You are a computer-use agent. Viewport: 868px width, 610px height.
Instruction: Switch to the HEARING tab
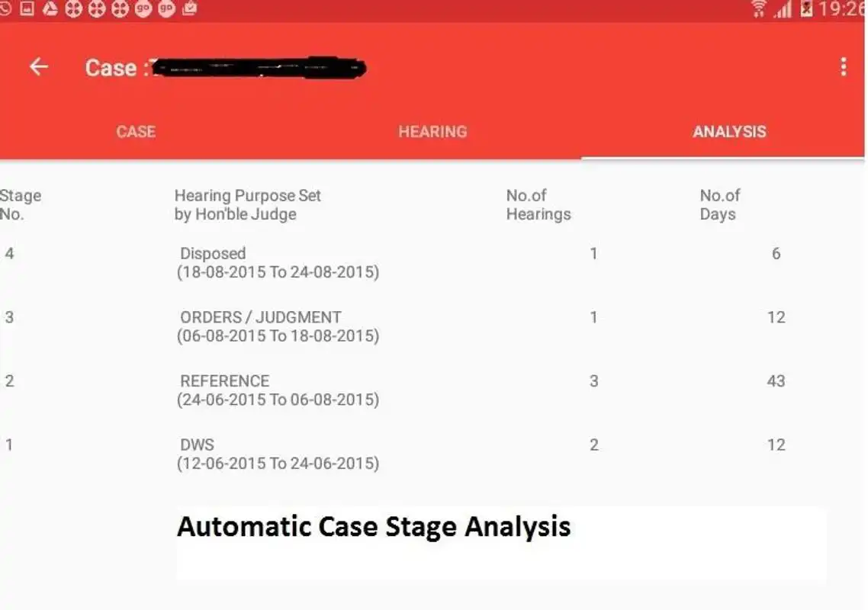(x=432, y=131)
